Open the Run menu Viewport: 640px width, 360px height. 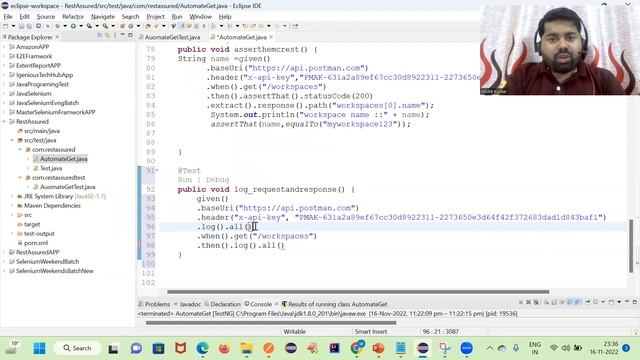(177, 17)
